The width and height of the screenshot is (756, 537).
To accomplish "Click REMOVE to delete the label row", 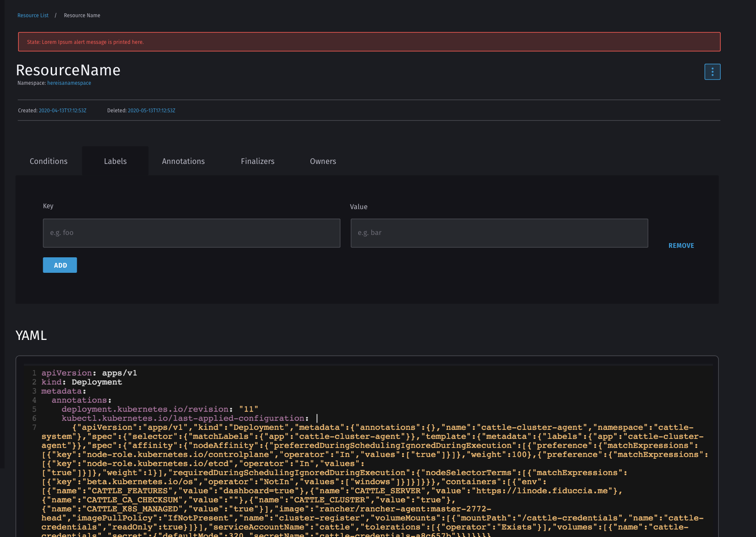I will coord(681,245).
